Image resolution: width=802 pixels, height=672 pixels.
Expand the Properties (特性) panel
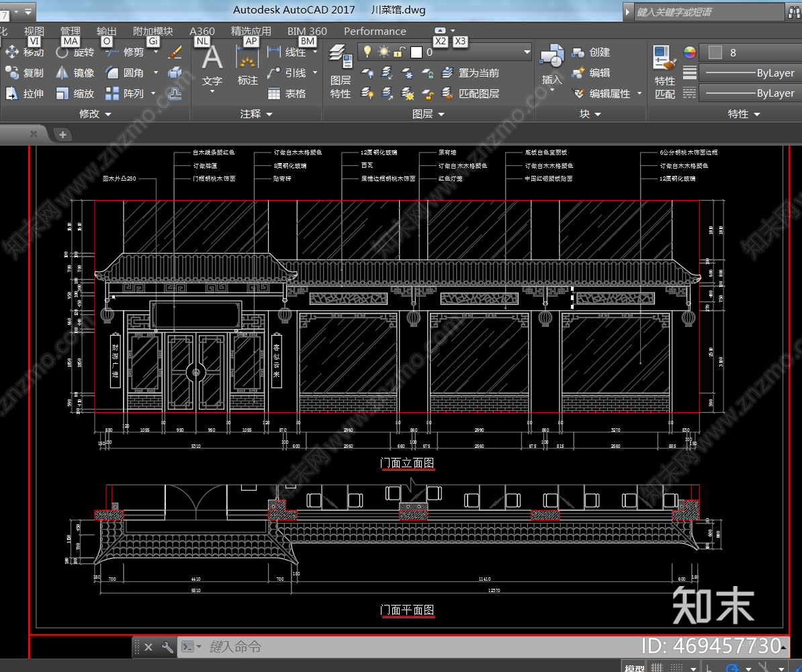click(744, 114)
